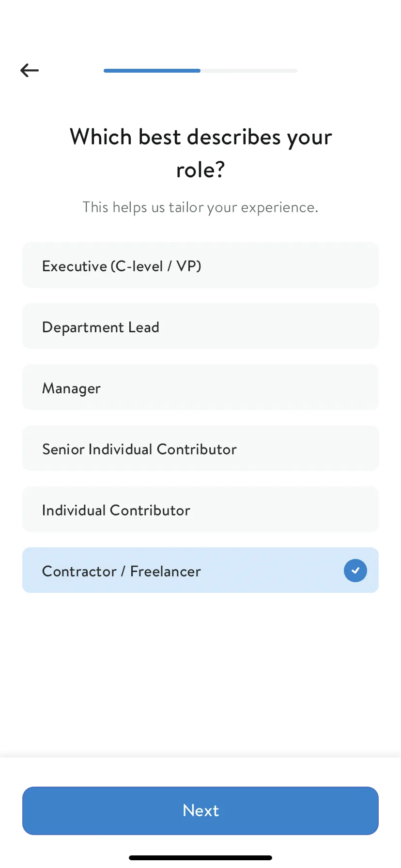Image resolution: width=401 pixels, height=868 pixels.
Task: Tap the back arrow icon
Action: click(x=30, y=70)
